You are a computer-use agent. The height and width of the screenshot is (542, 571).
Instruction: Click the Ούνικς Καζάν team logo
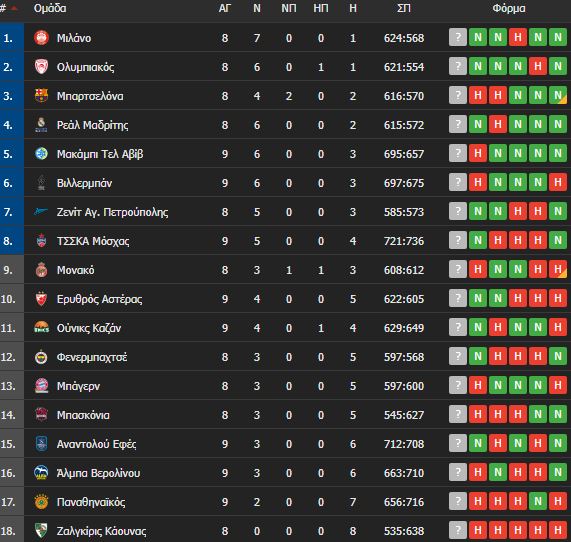41,328
